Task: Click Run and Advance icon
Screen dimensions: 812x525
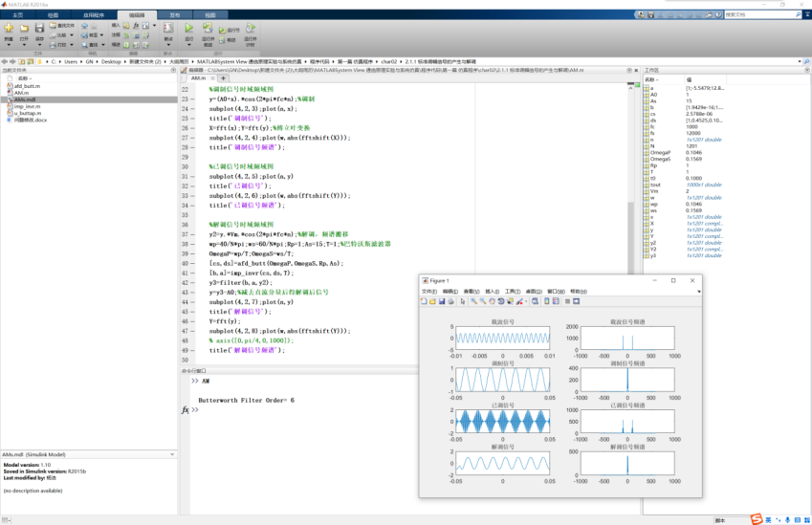Action: (208, 28)
